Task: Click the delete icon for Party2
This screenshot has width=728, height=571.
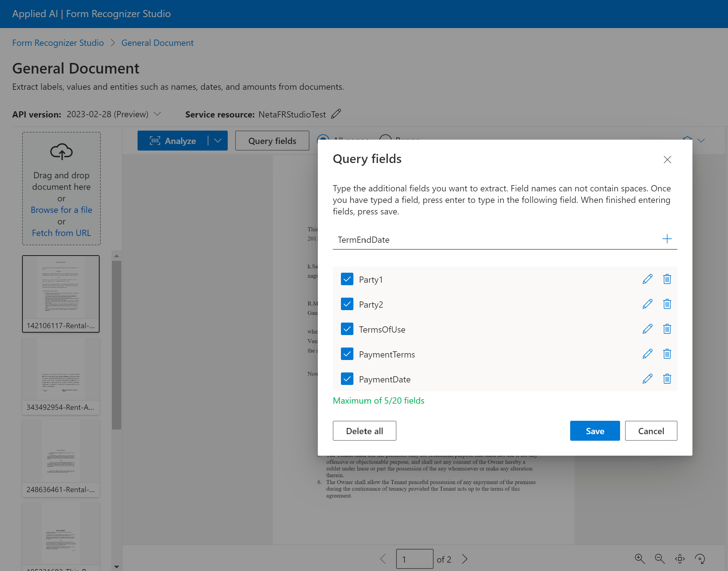Action: pos(667,304)
